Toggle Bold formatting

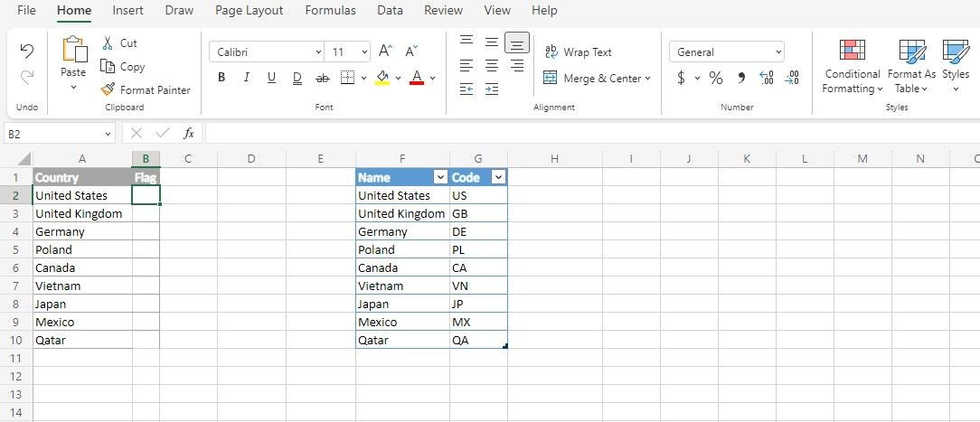[x=221, y=78]
